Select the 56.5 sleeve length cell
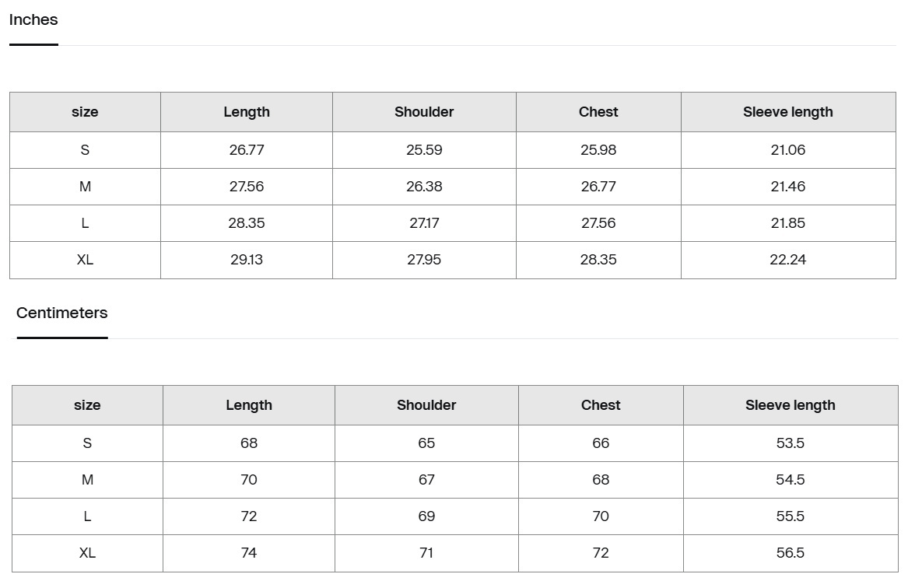908x588 pixels. tap(790, 553)
